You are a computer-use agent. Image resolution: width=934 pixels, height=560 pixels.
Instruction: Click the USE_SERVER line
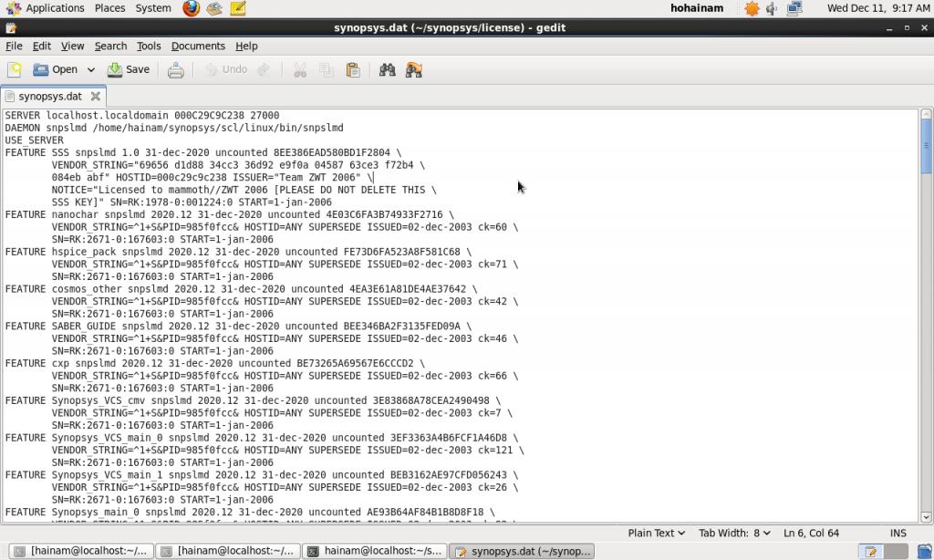(x=34, y=140)
